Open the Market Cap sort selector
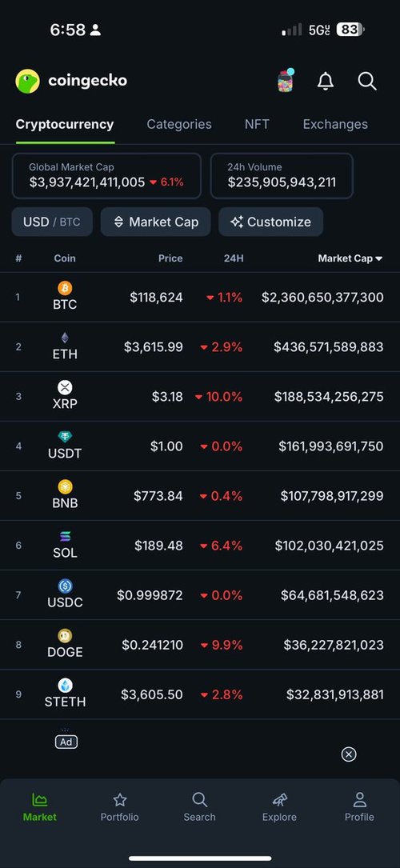The image size is (400, 868). point(155,222)
